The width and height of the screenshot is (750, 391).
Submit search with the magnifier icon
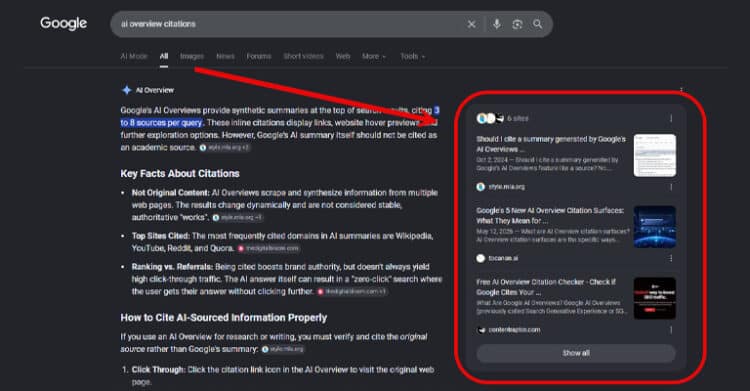538,24
